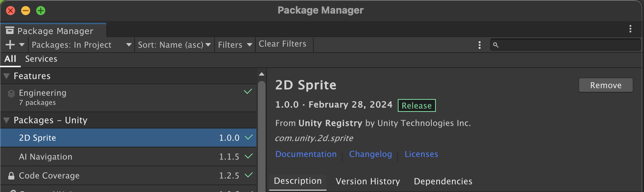This screenshot has height=192, width=644.
Task: Open the Changelog link
Action: [370, 154]
